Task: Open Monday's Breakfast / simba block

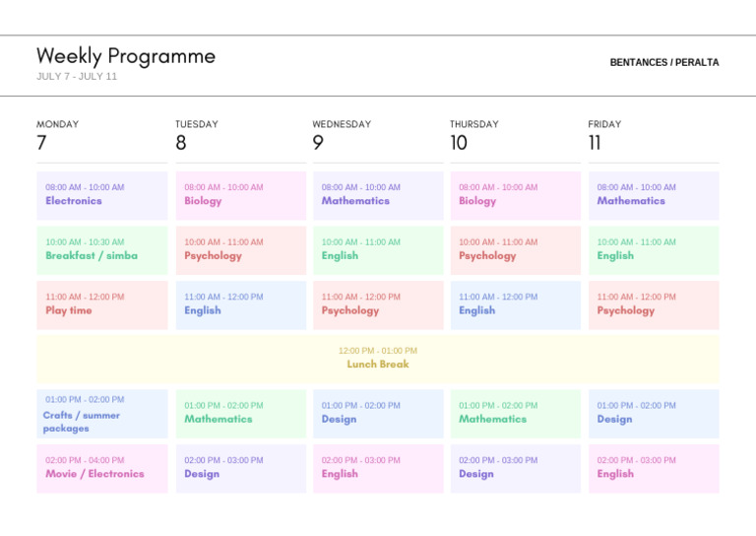Action: pos(102,250)
